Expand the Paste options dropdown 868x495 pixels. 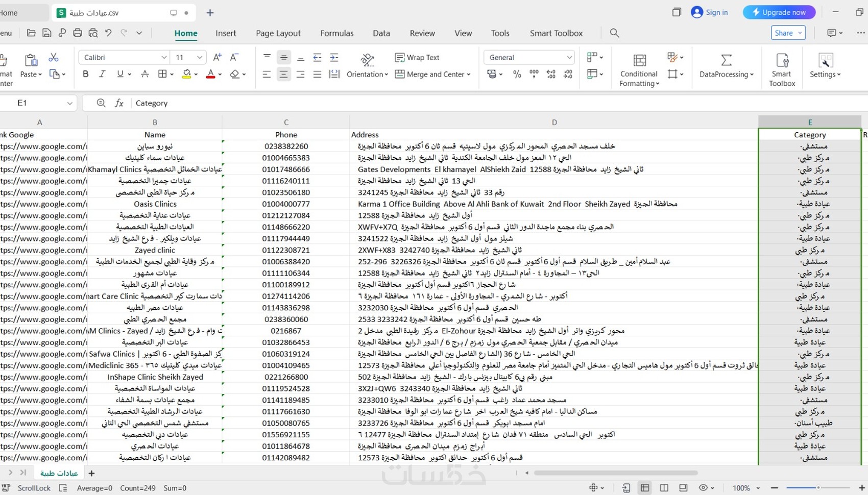(x=40, y=75)
